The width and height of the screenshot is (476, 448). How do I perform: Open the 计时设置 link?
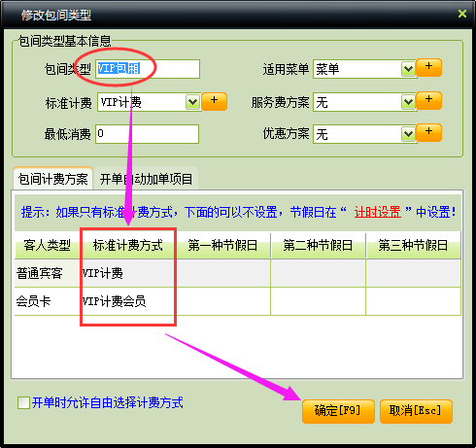coord(378,213)
